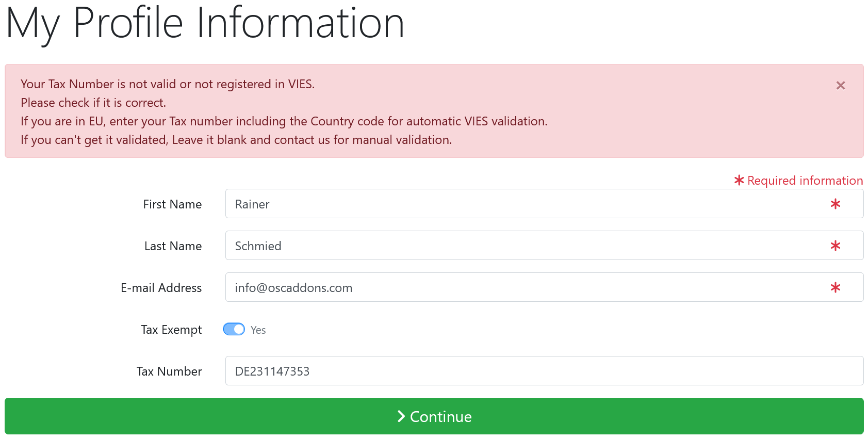
Task: Click the Tax Number label
Action: (169, 371)
